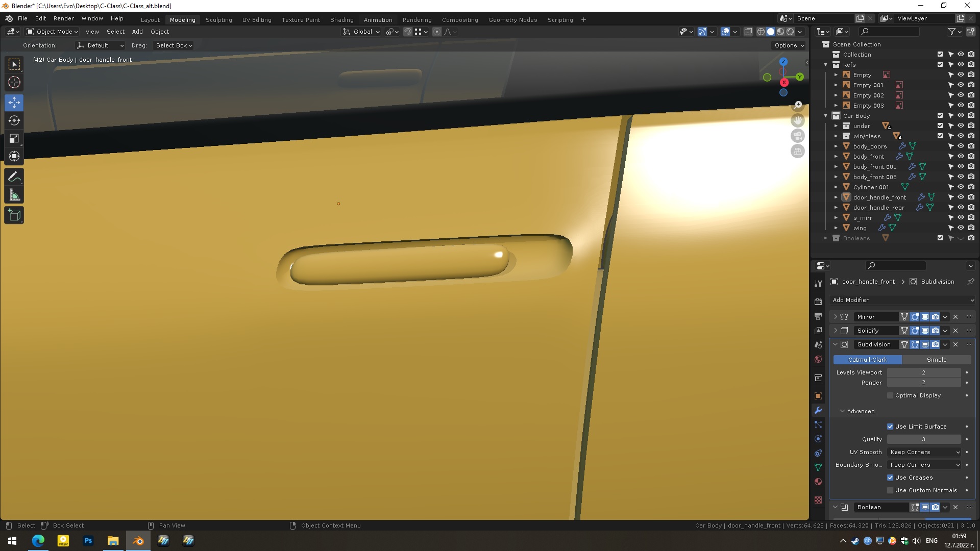Open the Add Modifier dropdown
Screen dimensions: 980x551
(x=902, y=300)
